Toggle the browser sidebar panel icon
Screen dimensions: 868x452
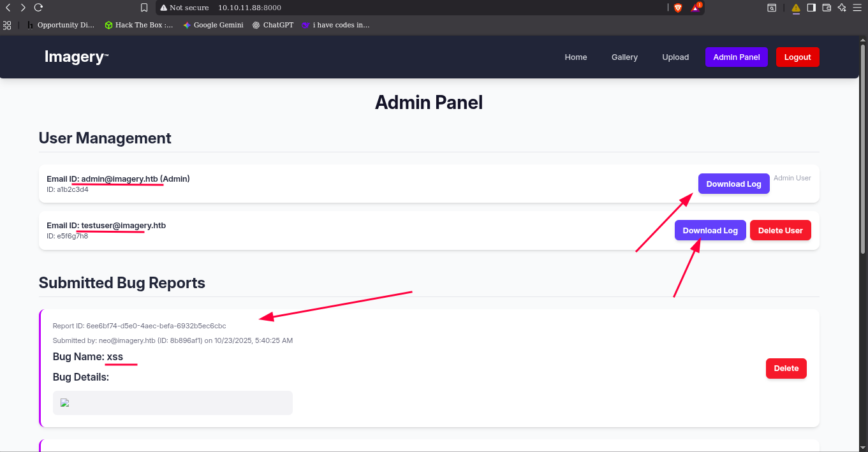point(811,8)
